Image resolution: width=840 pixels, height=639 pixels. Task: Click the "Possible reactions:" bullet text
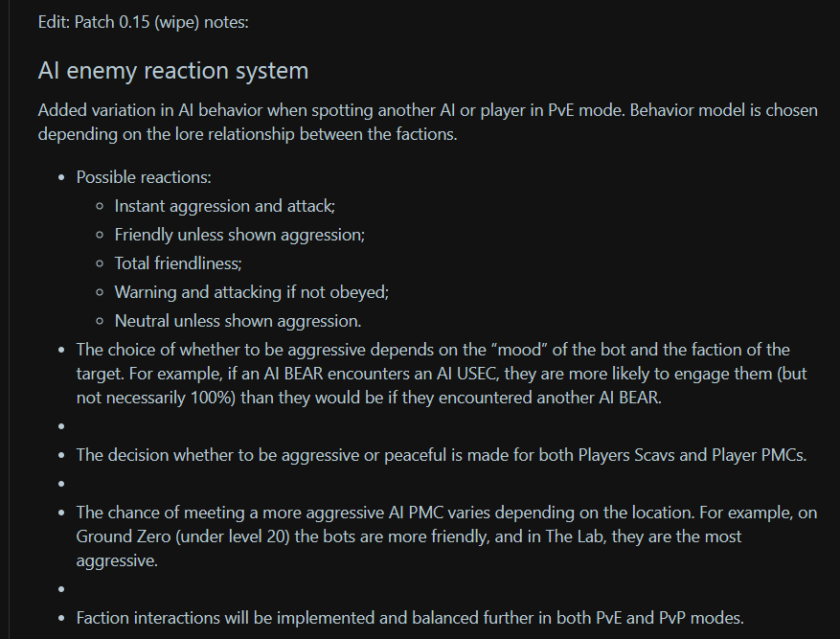click(144, 177)
